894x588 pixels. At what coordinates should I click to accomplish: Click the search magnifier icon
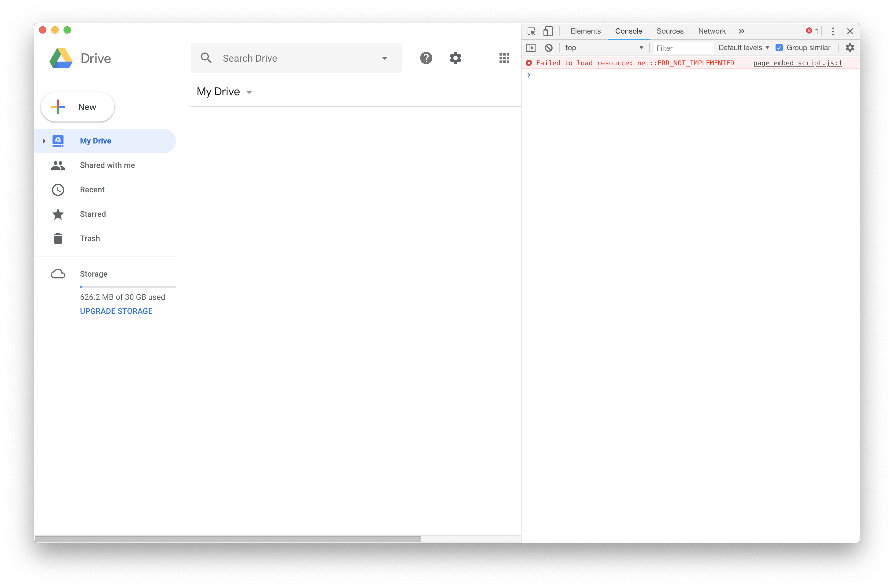point(206,58)
